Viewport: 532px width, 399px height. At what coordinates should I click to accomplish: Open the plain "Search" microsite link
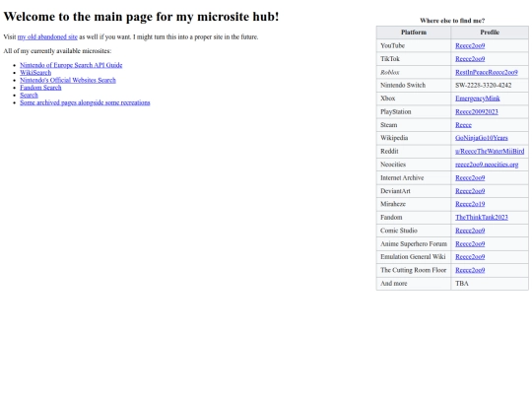point(29,95)
